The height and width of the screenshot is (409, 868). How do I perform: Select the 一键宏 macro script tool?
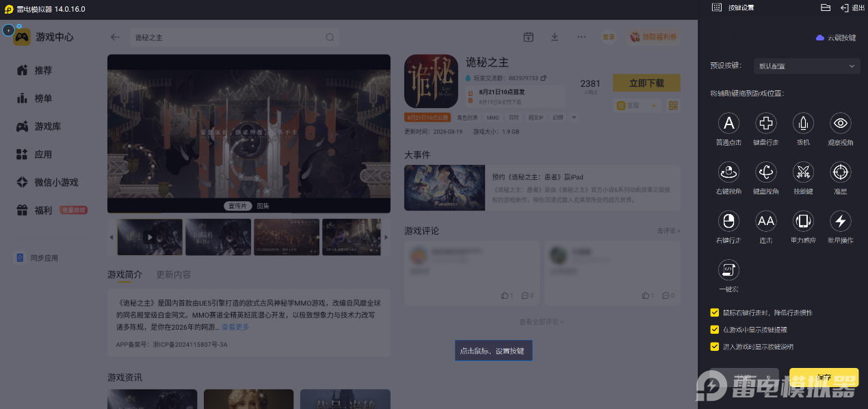point(729,270)
